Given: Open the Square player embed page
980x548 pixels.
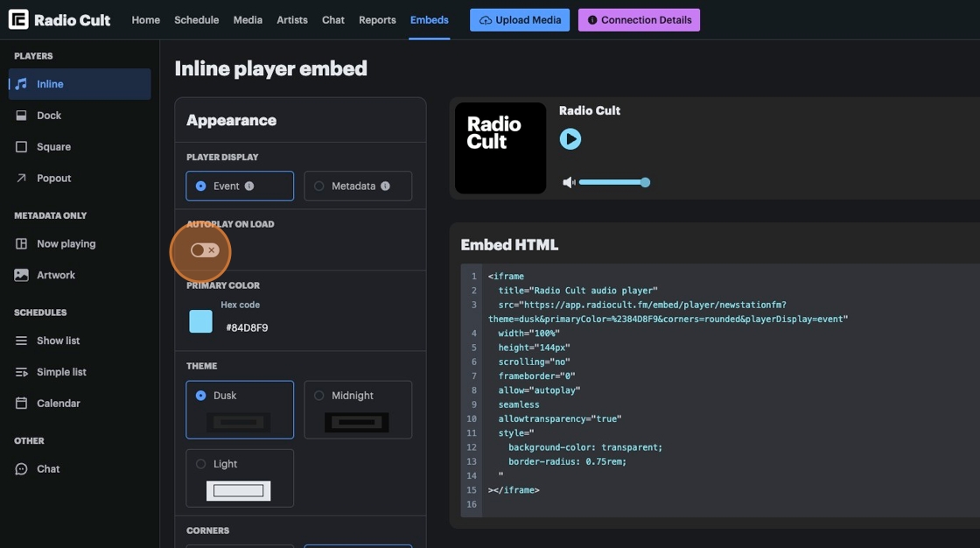Looking at the screenshot, I should (x=80, y=146).
